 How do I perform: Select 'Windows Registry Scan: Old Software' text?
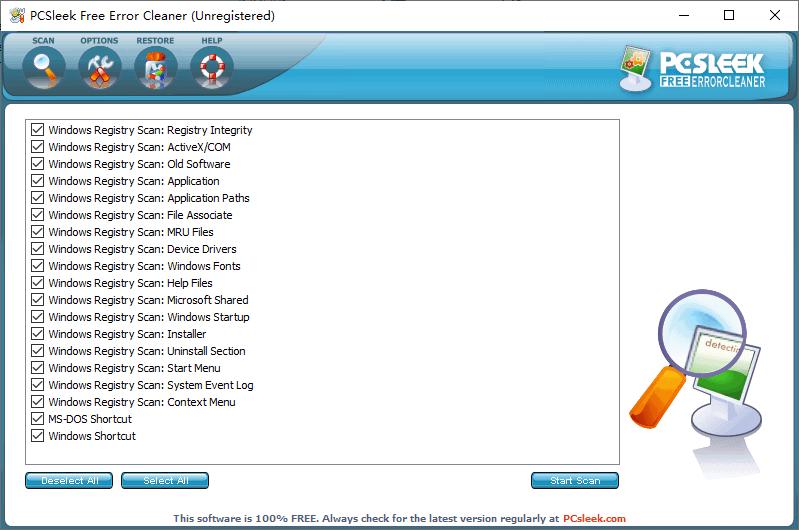tap(140, 164)
